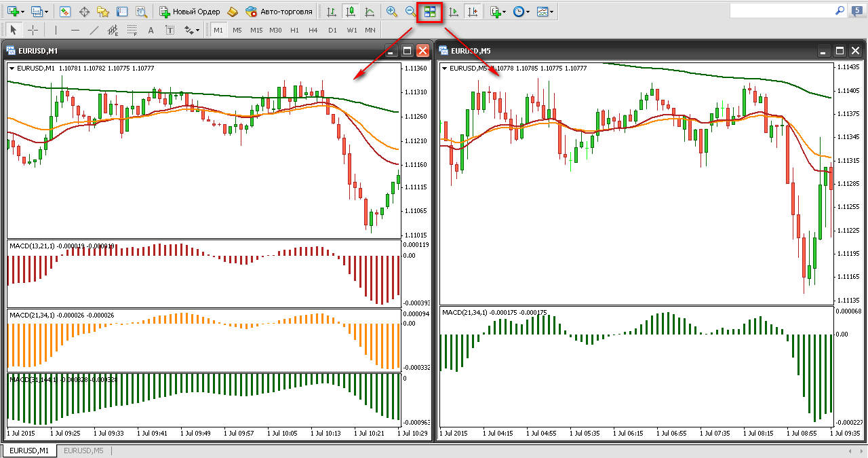Switch chart to bar chart icon
Screen dimensions: 868x458
331,12
